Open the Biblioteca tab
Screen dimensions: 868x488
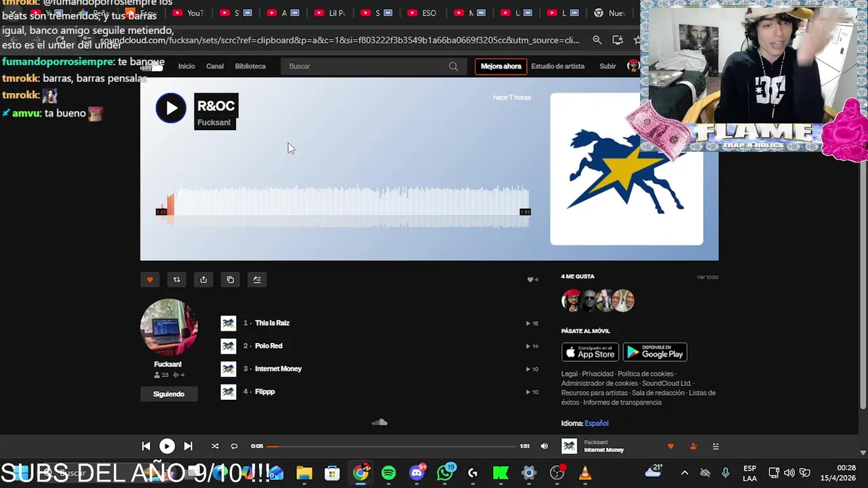(x=250, y=66)
